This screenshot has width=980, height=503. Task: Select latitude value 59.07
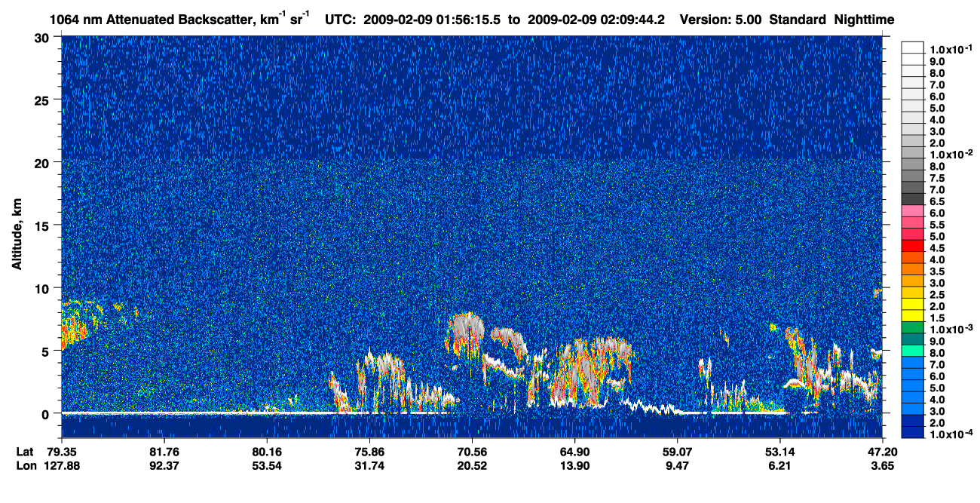(x=677, y=451)
